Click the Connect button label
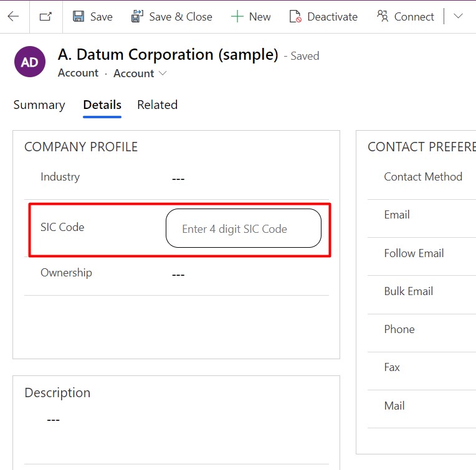The image size is (476, 470). (414, 17)
